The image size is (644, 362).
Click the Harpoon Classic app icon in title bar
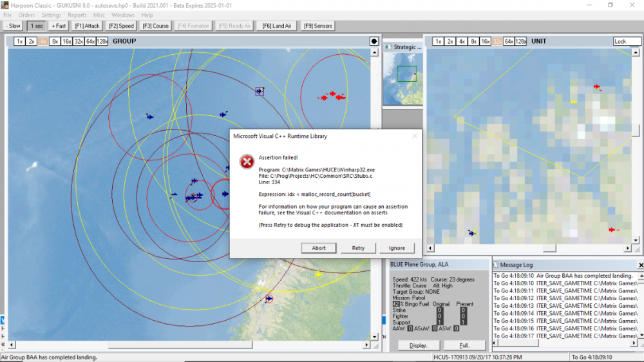click(5, 5)
